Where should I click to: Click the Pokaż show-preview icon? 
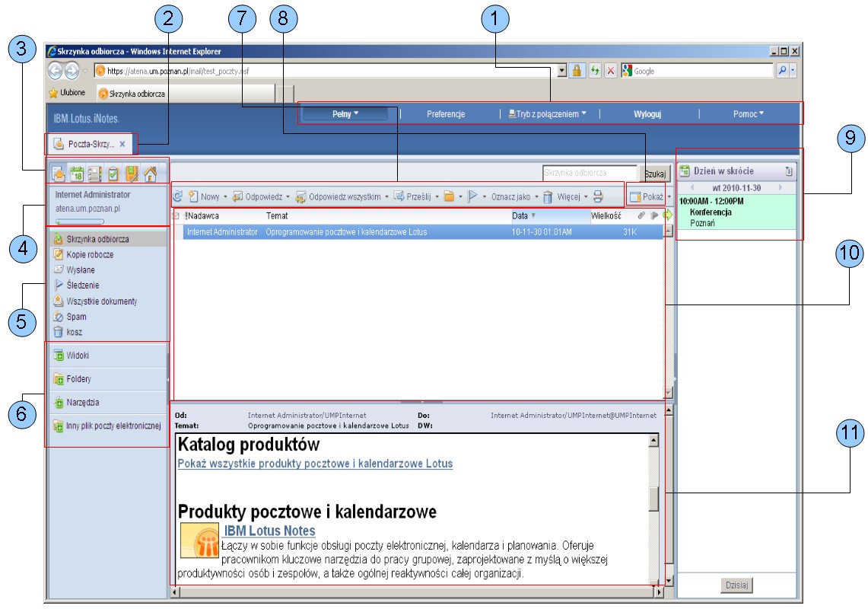pyautogui.click(x=635, y=196)
